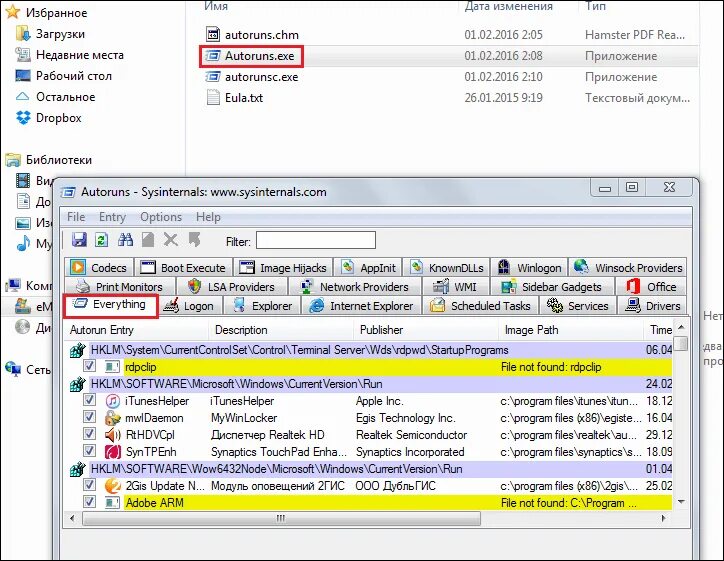Switch to the Logon tab
Viewport: 724px width, 561px height.
190,306
